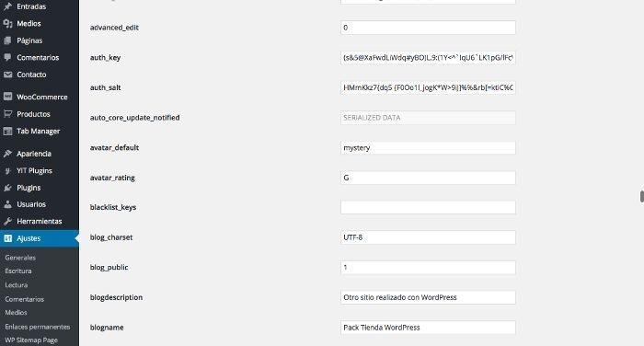Click the Herramientas wrench icon
Viewport: 644px width, 346px height.
click(7, 221)
